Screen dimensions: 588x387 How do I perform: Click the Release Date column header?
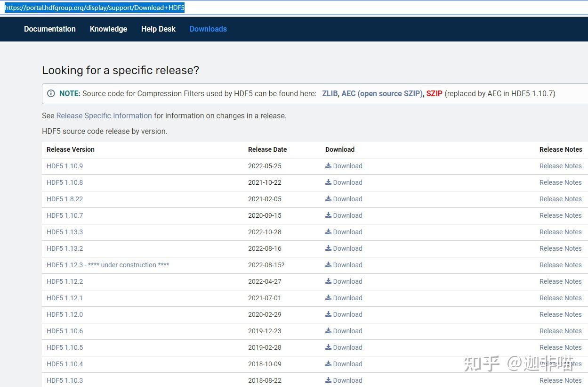tap(267, 149)
